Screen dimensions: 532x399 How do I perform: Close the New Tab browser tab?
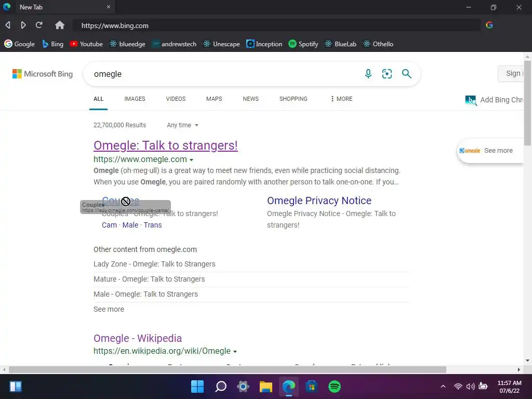point(109,7)
